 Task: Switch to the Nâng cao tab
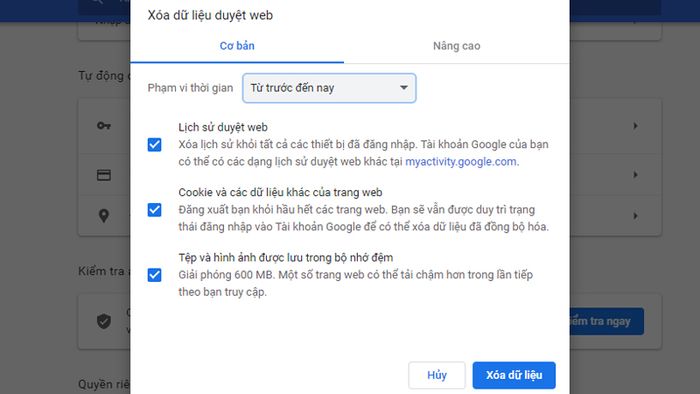coord(457,46)
